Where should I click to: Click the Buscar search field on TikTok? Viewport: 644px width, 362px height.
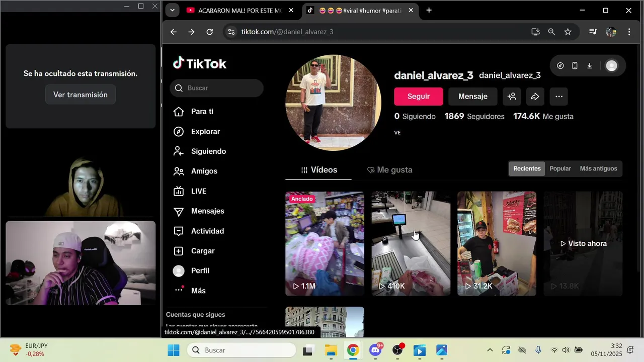(x=216, y=88)
